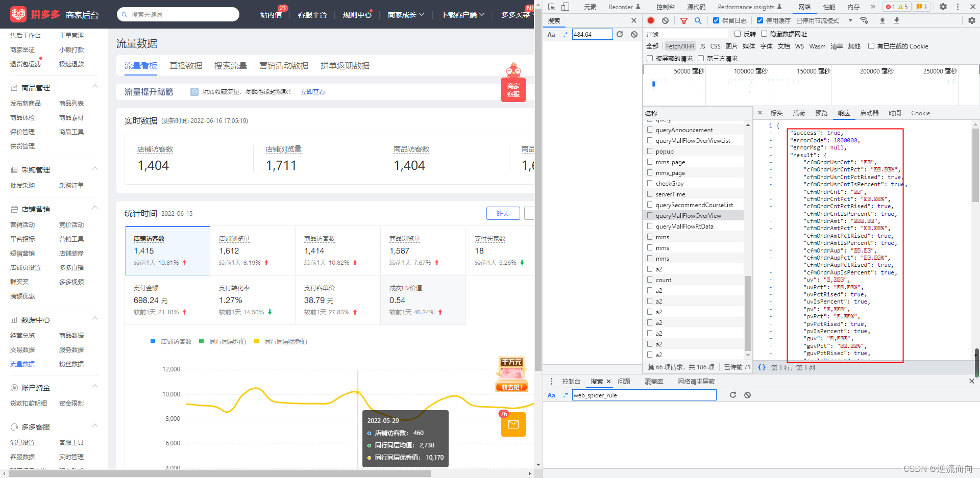Open the 预览 response preview tab
Viewport: 980px width, 478px height.
[x=821, y=113]
